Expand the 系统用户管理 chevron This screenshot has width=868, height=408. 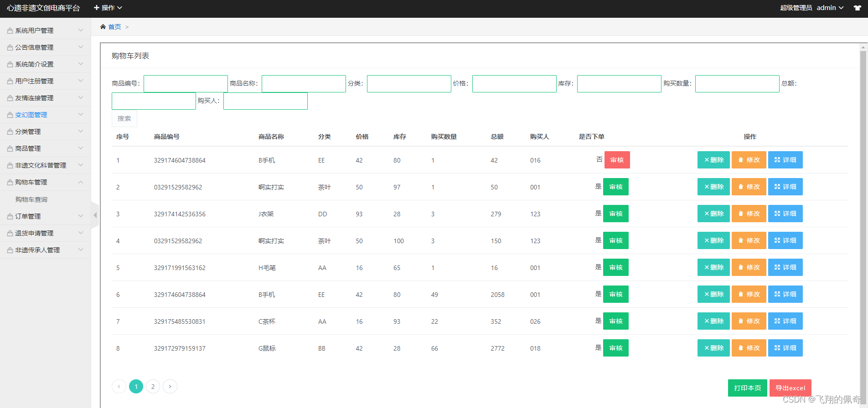tap(81, 31)
